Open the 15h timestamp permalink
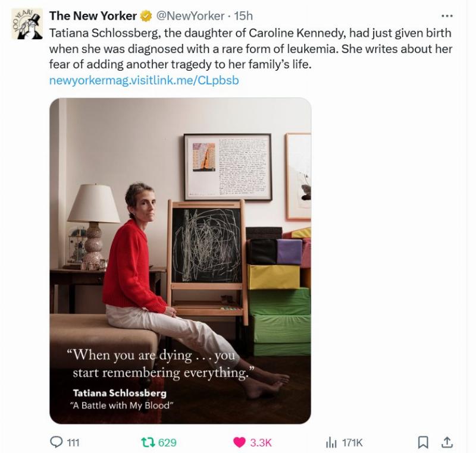 (243, 16)
